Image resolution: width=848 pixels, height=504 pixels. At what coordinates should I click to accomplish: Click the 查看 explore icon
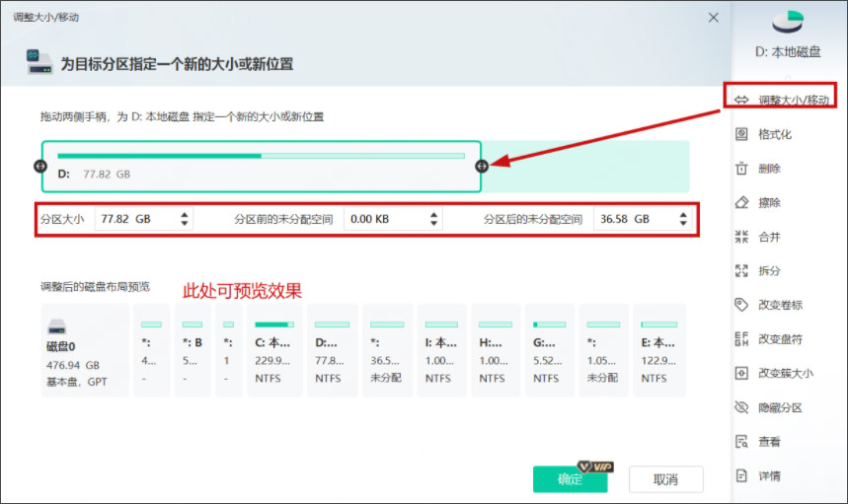pos(741,442)
